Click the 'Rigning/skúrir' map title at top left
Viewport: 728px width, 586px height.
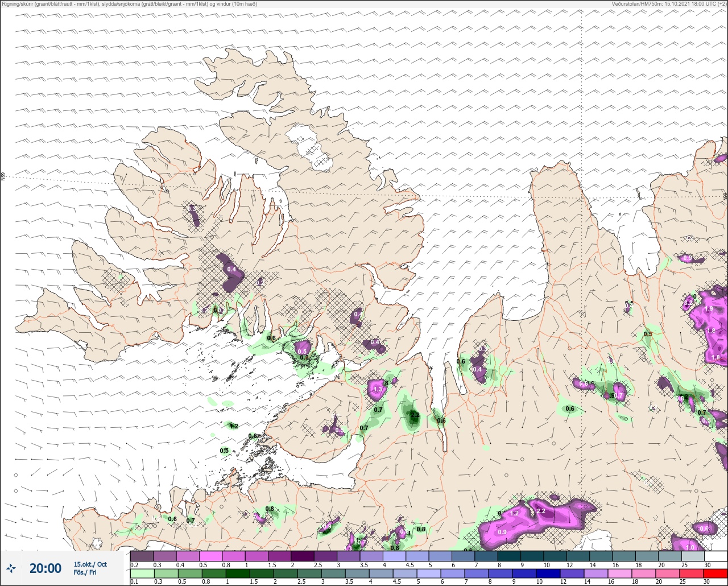coord(129,4)
